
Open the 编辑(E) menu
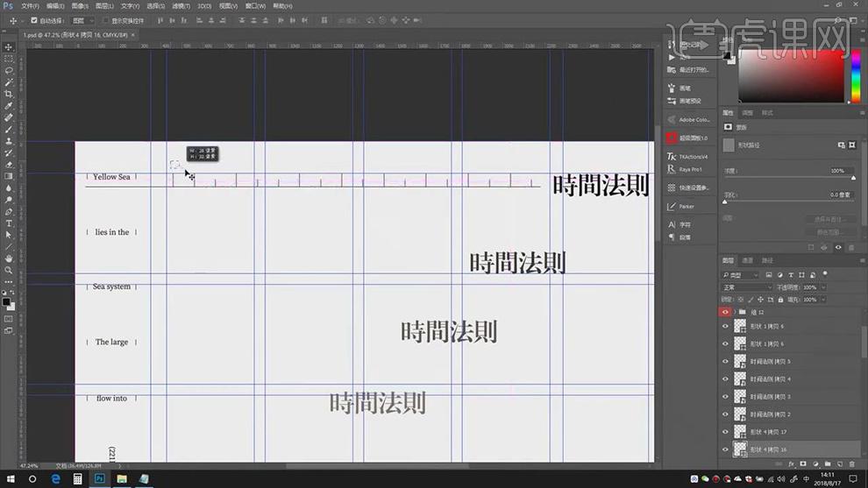pyautogui.click(x=55, y=6)
